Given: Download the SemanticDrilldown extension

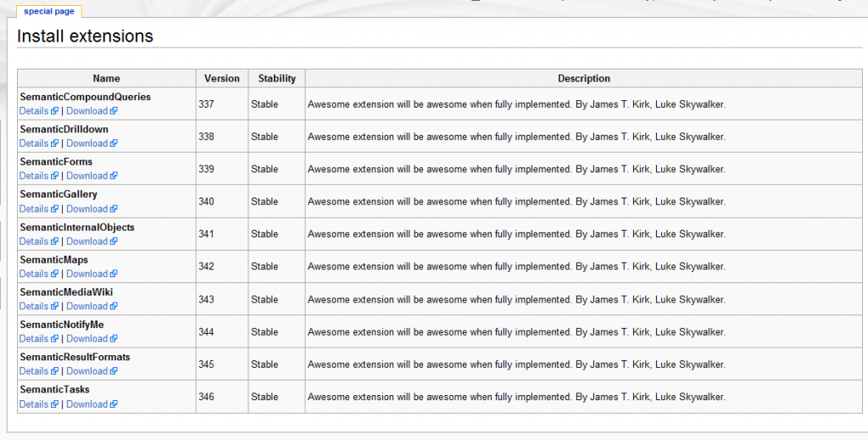Looking at the screenshot, I should [x=92, y=143].
